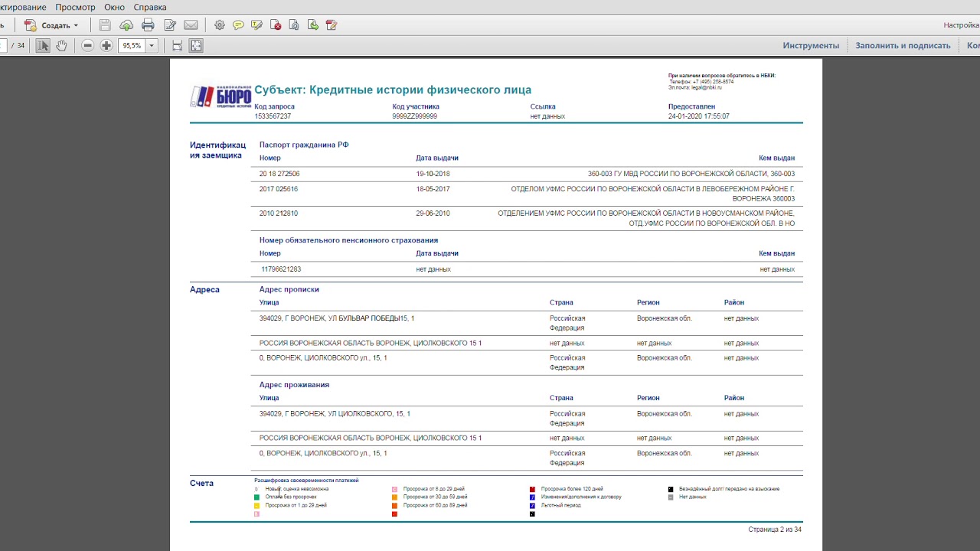
Task: Click the zoom out minus icon
Action: 87,46
